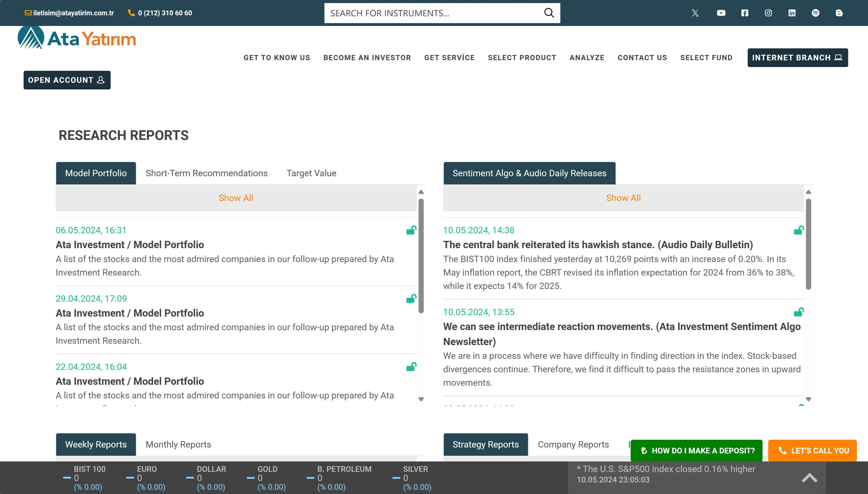Click How Do I Make A Deposit button
Image resolution: width=868 pixels, height=494 pixels.
click(x=696, y=451)
